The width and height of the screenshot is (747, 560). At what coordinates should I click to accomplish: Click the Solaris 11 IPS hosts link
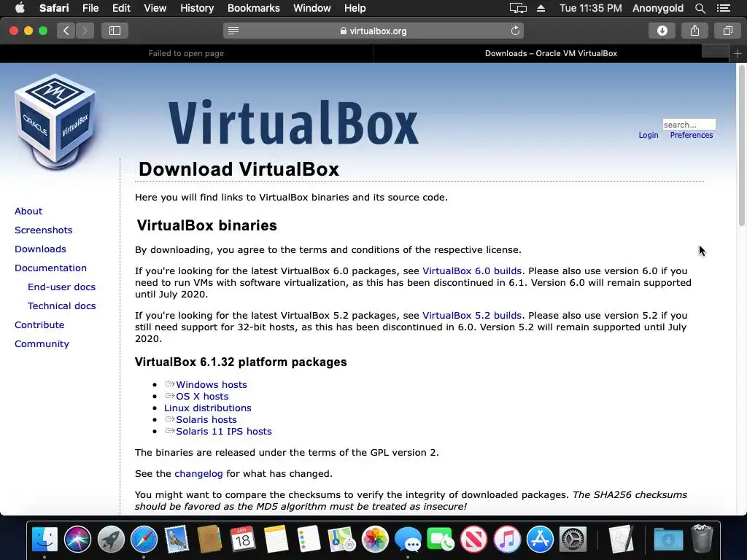(224, 432)
